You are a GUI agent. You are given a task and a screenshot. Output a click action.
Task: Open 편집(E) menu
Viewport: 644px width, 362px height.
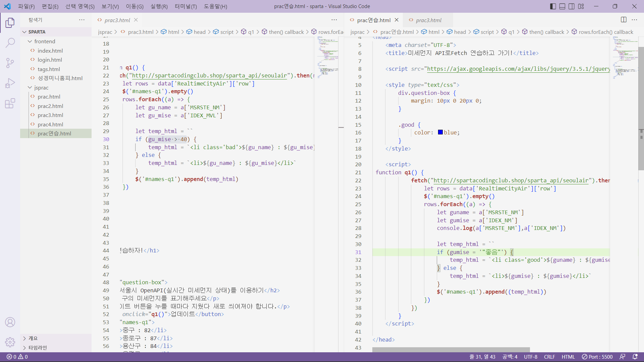pos(50,6)
